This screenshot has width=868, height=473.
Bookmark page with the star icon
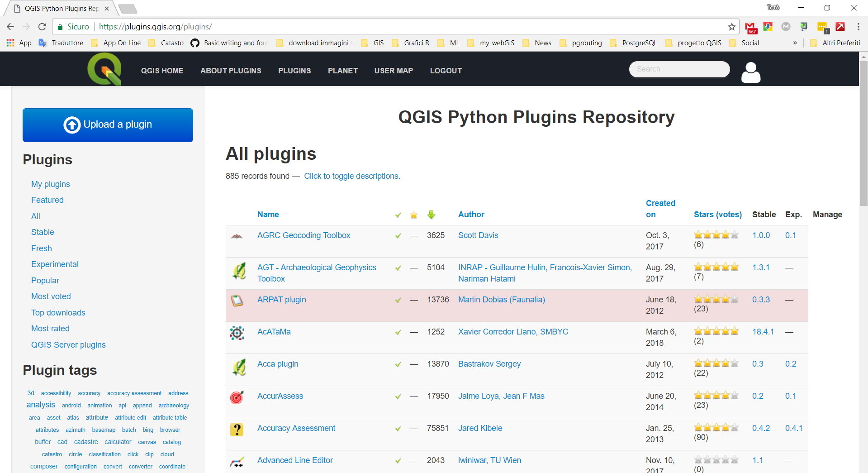pyautogui.click(x=731, y=27)
